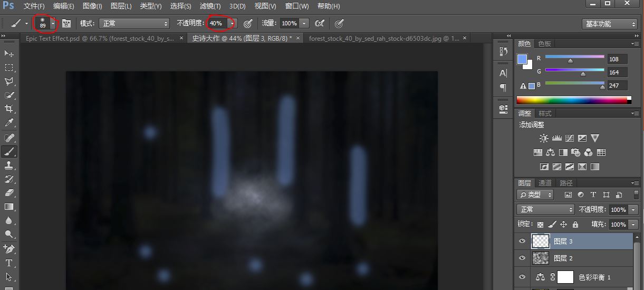This screenshot has height=290, width=644.
Task: Add a Curves adjustment
Action: [569, 138]
